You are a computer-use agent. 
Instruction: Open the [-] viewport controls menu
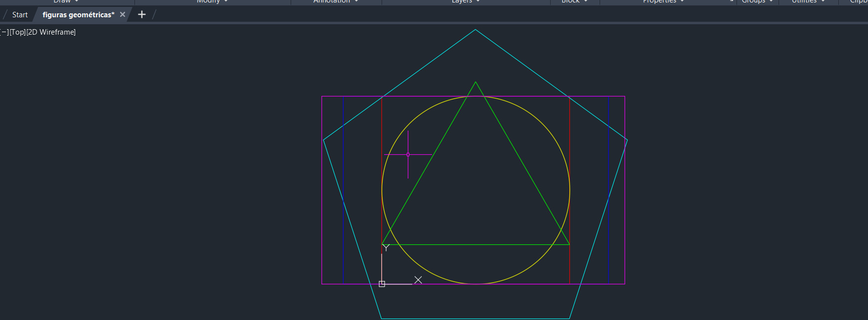4,32
